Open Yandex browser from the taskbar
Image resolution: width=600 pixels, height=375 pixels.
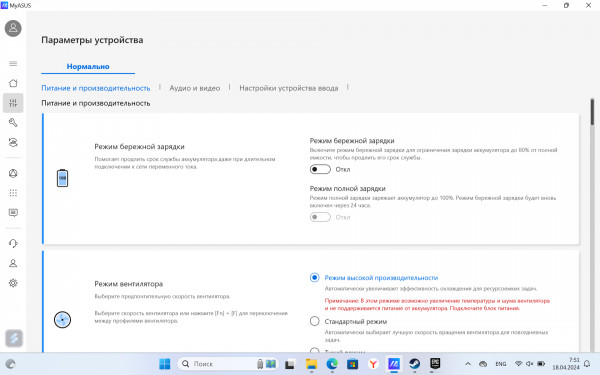pyautogui.click(x=373, y=364)
